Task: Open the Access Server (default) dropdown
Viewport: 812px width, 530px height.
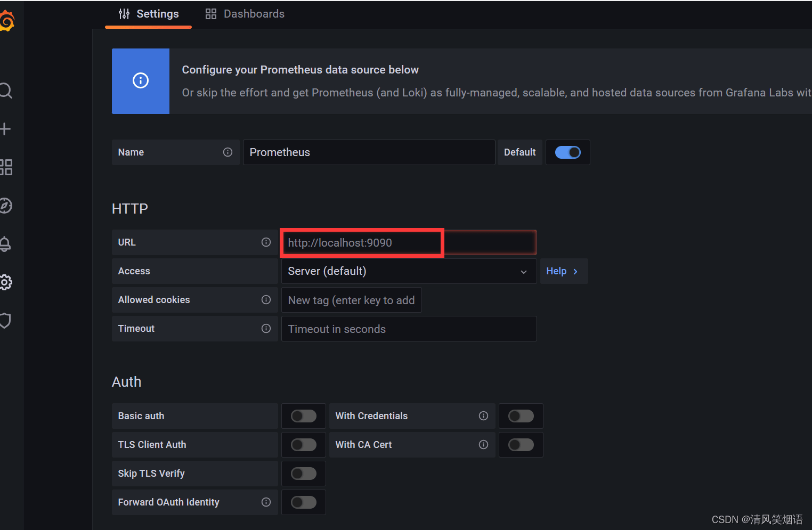Action: coord(409,271)
